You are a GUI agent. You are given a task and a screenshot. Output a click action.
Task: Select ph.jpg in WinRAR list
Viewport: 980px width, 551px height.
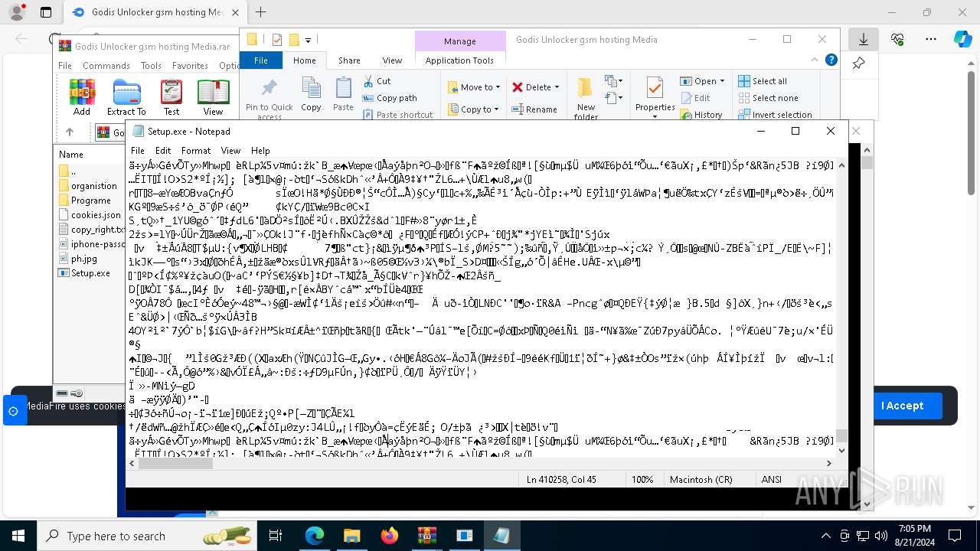(x=78, y=259)
